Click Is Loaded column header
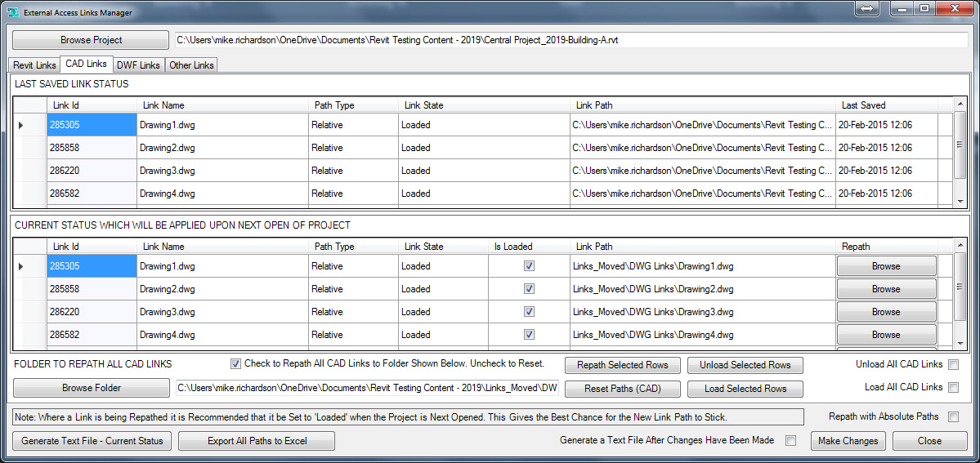Image resolution: width=980 pixels, height=463 pixels. pyautogui.click(x=529, y=246)
